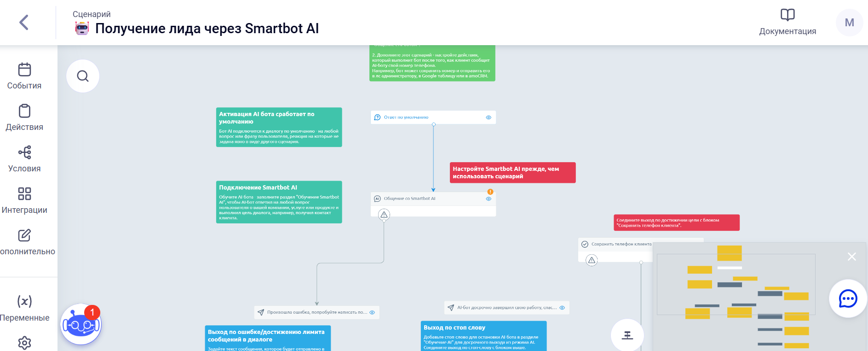Viewport: 868px width, 351px height.
Task: Select blue note Выход по ошибке/достижению лимита
Action: (268, 339)
